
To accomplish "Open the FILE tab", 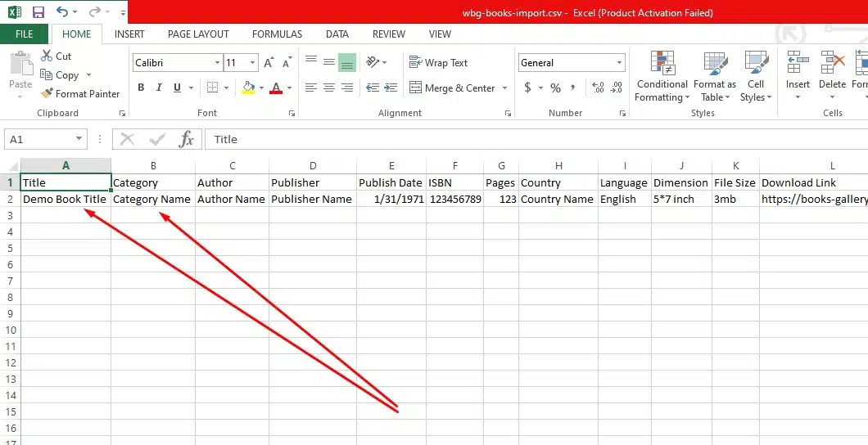I will click(24, 34).
